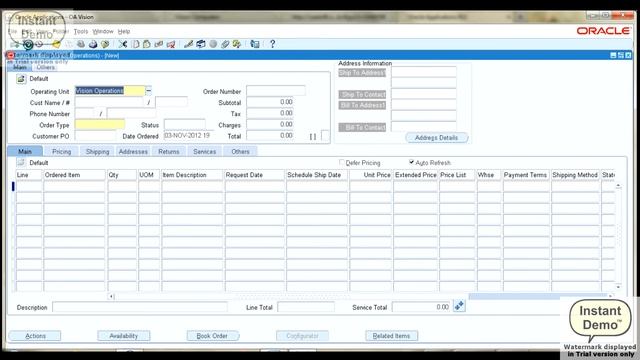
Task: Switch to the lines Others tab
Action: 240,151
